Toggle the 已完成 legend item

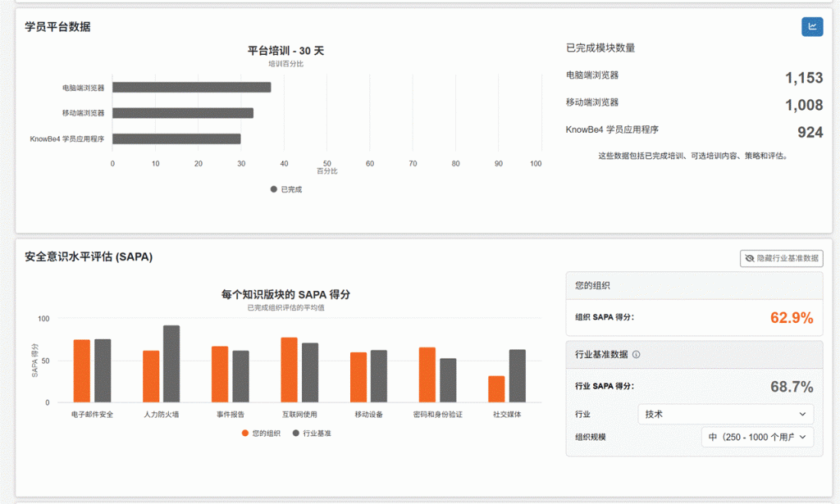[x=286, y=189]
